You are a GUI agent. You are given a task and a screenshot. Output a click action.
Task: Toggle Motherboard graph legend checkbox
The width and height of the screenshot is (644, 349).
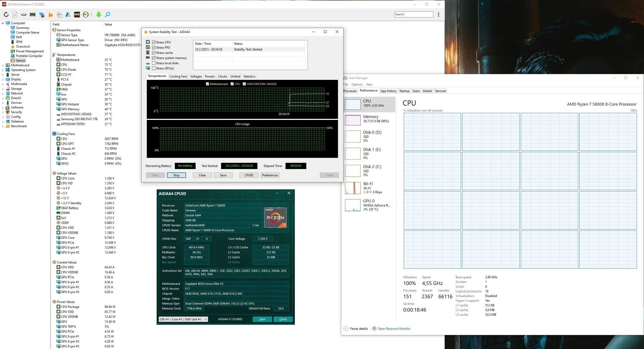(x=207, y=84)
